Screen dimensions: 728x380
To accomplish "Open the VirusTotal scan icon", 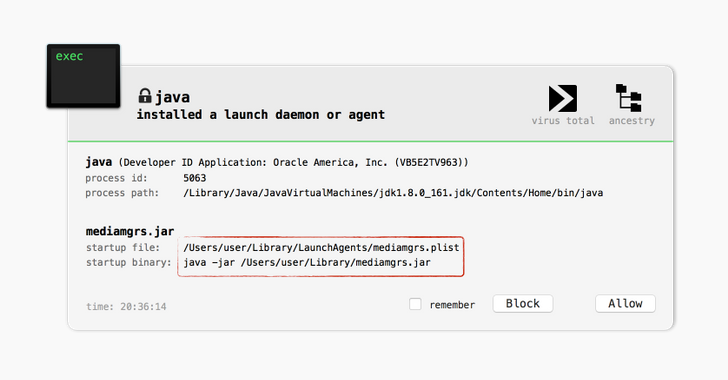I will tap(563, 98).
